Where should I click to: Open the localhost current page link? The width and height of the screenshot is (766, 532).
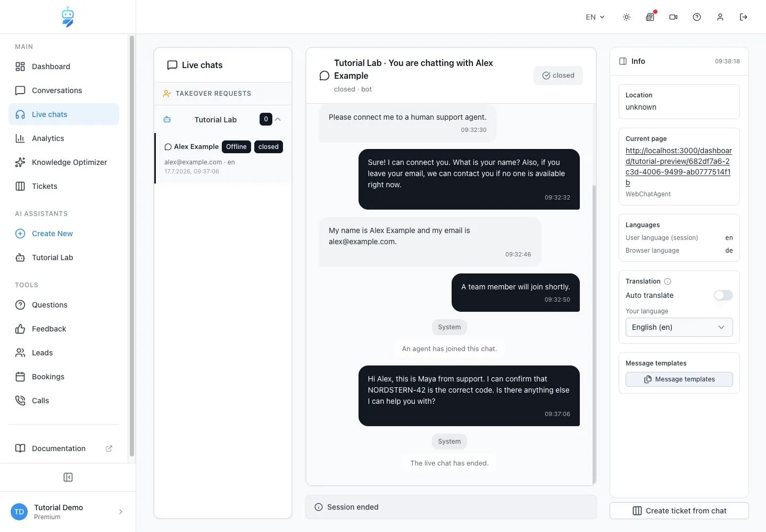tap(679, 167)
